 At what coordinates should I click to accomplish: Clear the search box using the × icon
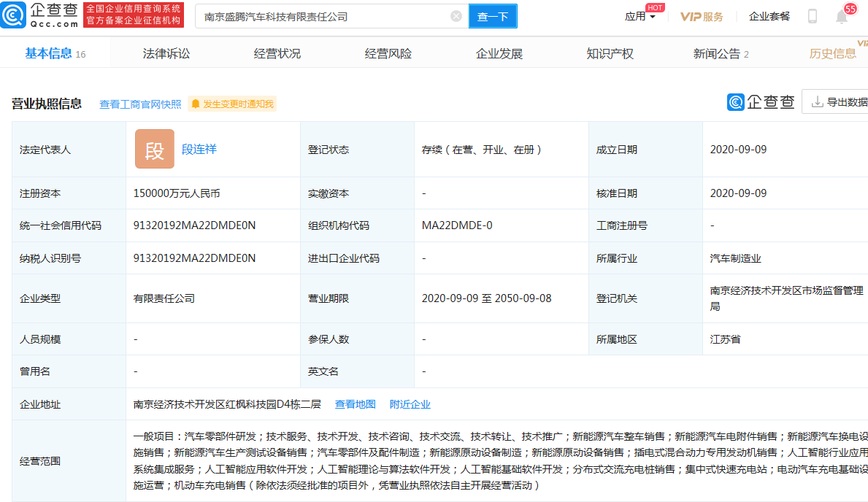456,15
